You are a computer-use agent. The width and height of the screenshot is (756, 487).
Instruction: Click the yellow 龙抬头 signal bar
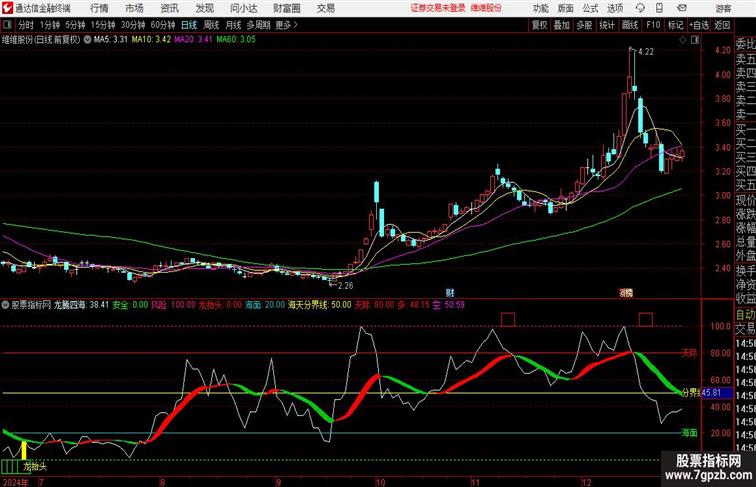[x=24, y=450]
